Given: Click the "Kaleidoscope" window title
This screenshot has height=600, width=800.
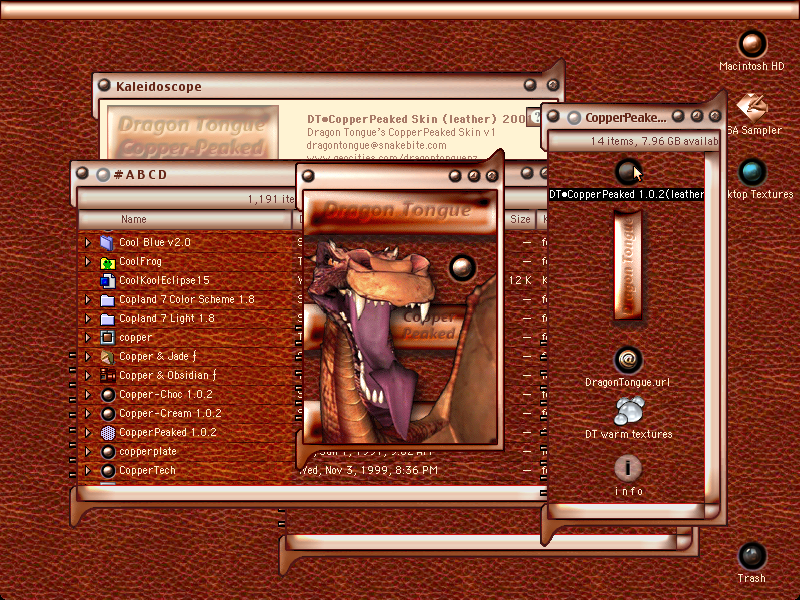Looking at the screenshot, I should pos(159,87).
